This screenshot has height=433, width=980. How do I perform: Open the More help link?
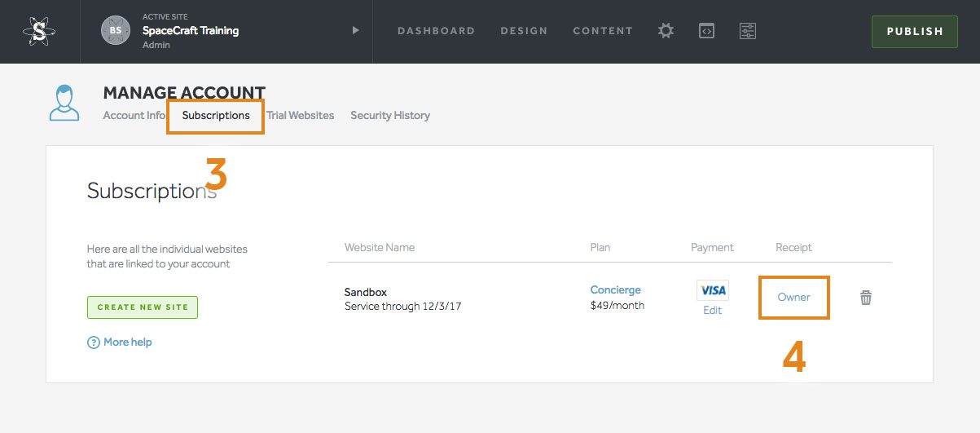[128, 342]
